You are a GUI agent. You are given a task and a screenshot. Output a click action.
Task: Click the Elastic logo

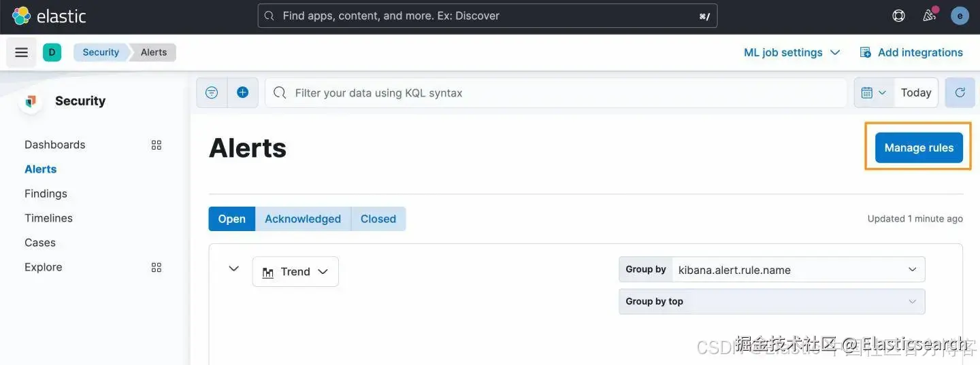click(x=49, y=16)
